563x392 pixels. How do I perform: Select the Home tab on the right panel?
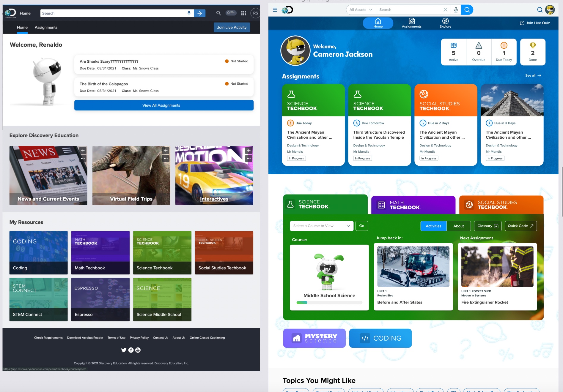point(378,23)
